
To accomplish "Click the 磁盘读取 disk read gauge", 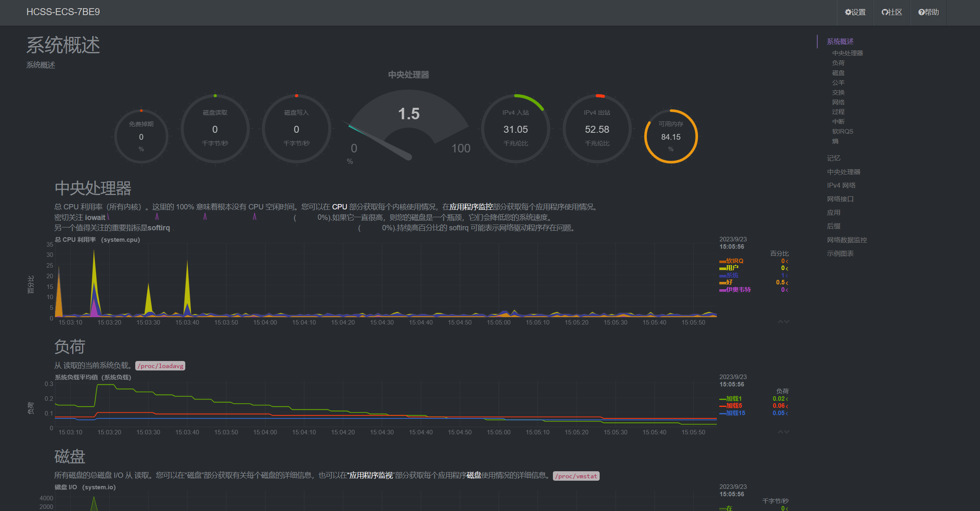I will click(x=215, y=129).
